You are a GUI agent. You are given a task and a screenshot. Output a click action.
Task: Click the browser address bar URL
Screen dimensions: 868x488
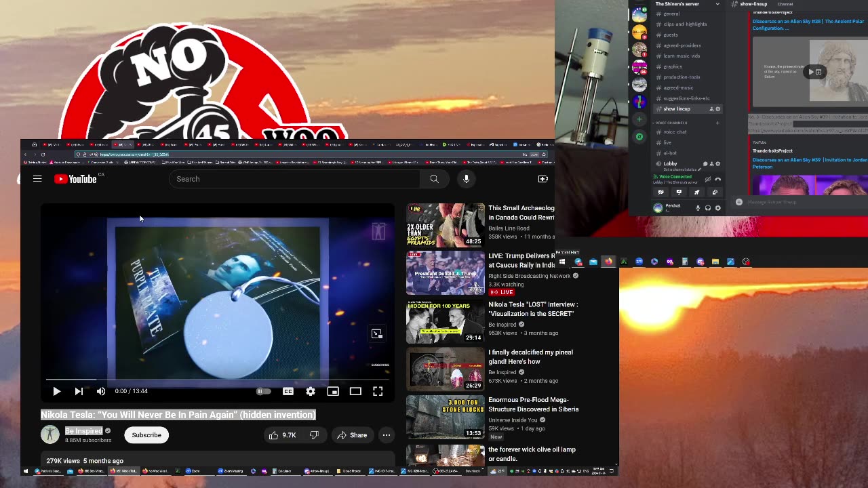click(136, 155)
